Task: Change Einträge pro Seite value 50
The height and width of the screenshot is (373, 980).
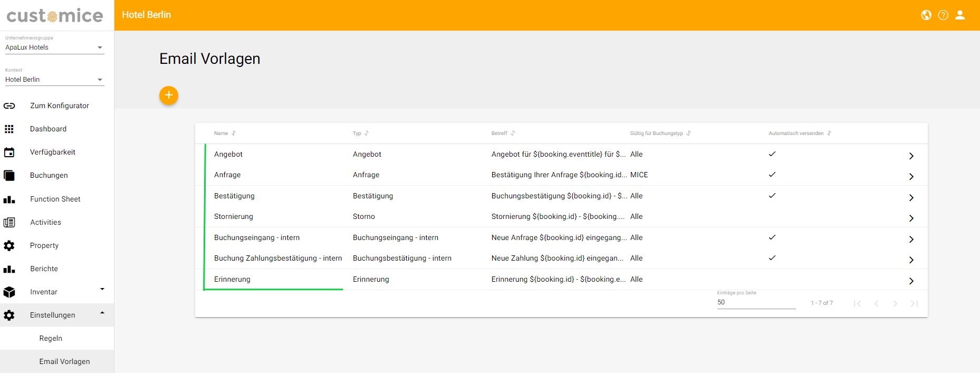Action: [x=756, y=302]
